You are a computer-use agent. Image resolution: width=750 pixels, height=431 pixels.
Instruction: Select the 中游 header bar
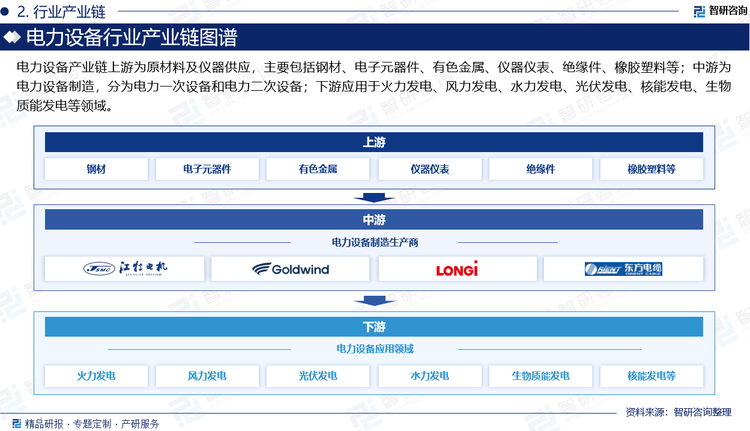click(x=374, y=220)
